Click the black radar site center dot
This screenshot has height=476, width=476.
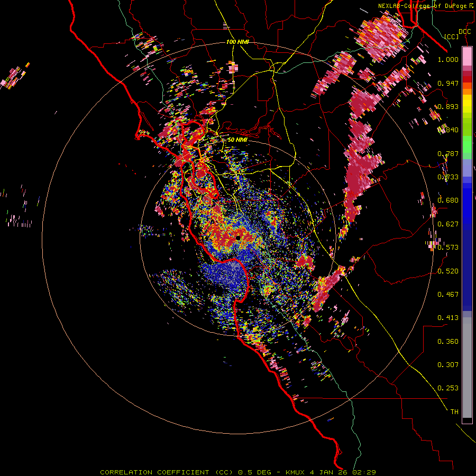click(x=238, y=237)
